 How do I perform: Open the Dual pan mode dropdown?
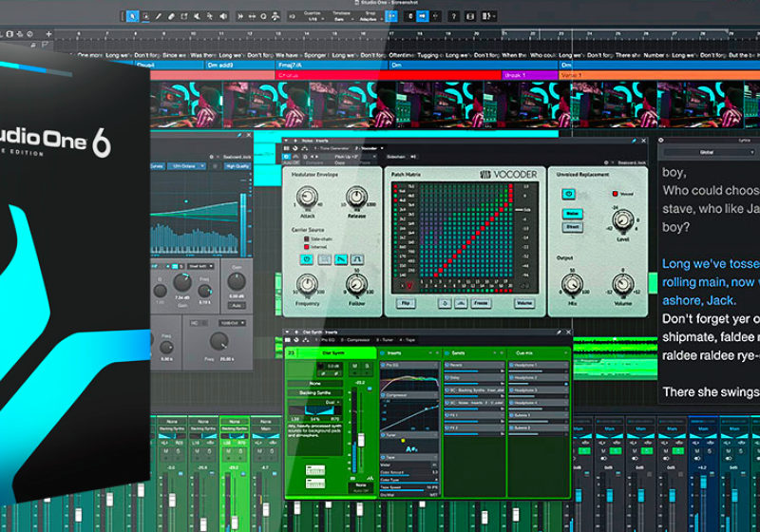(x=333, y=403)
